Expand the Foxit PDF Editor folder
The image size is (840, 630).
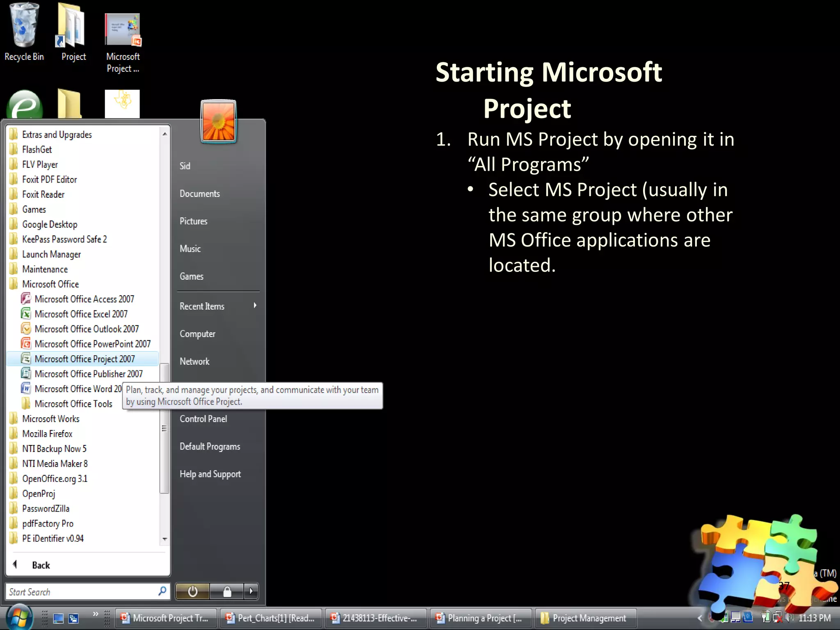43,180
